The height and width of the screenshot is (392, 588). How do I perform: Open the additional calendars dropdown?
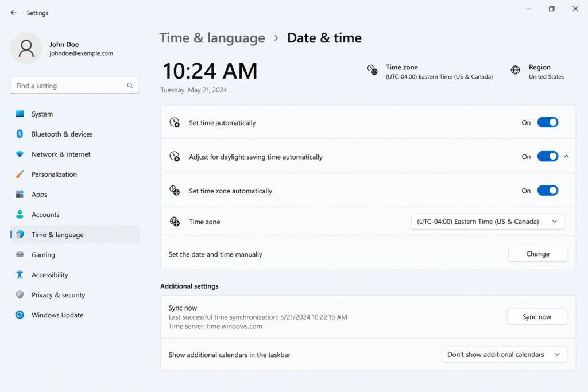coord(504,355)
